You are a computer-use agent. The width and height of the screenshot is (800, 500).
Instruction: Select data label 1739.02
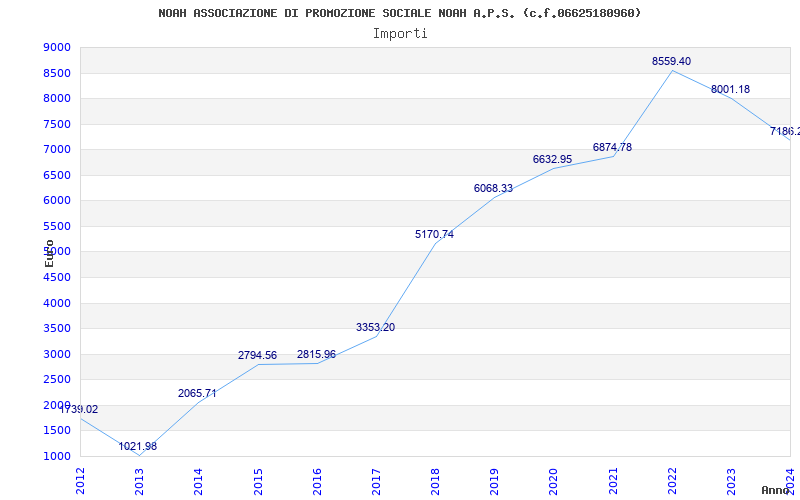coord(79,409)
